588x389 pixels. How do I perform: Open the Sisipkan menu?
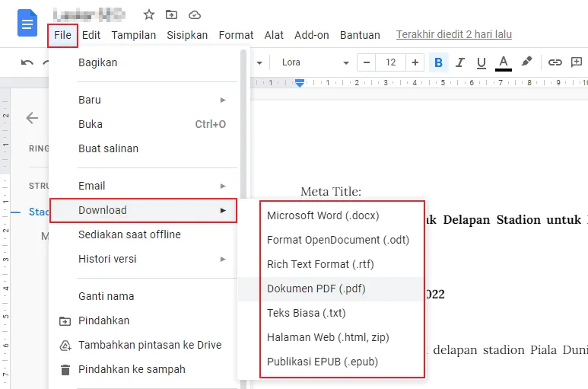(x=187, y=35)
